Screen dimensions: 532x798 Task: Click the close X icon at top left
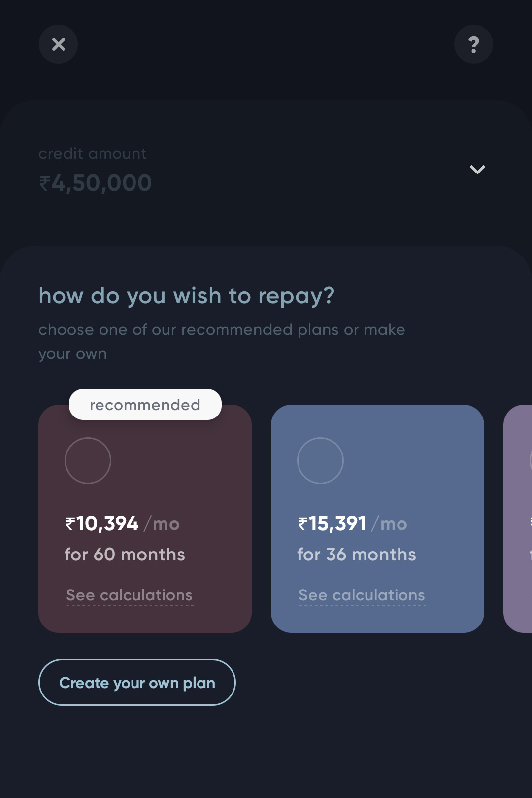pos(58,44)
